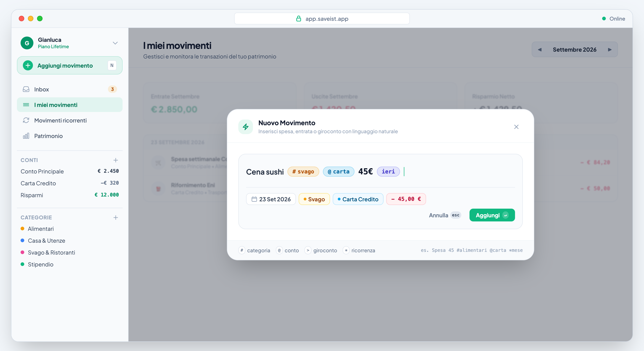Click the Online status indicator
The height and width of the screenshot is (351, 644).
(x=614, y=19)
